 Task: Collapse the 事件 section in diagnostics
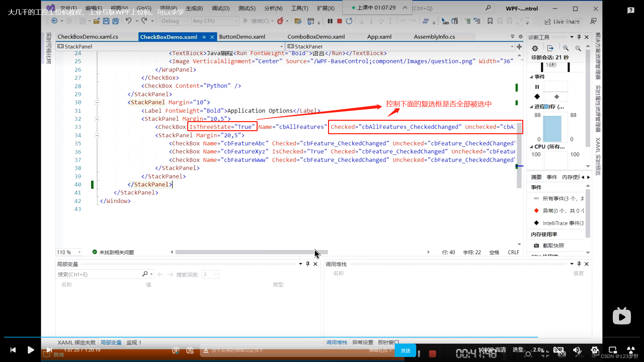(x=531, y=77)
